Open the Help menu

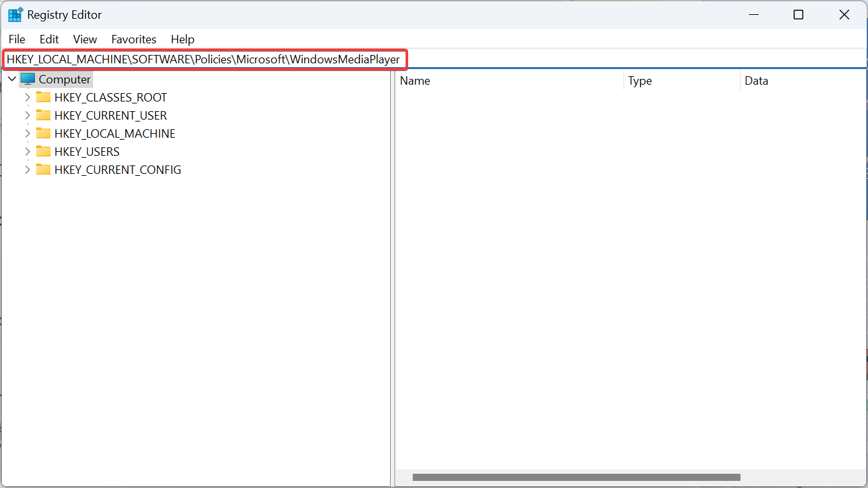(182, 39)
